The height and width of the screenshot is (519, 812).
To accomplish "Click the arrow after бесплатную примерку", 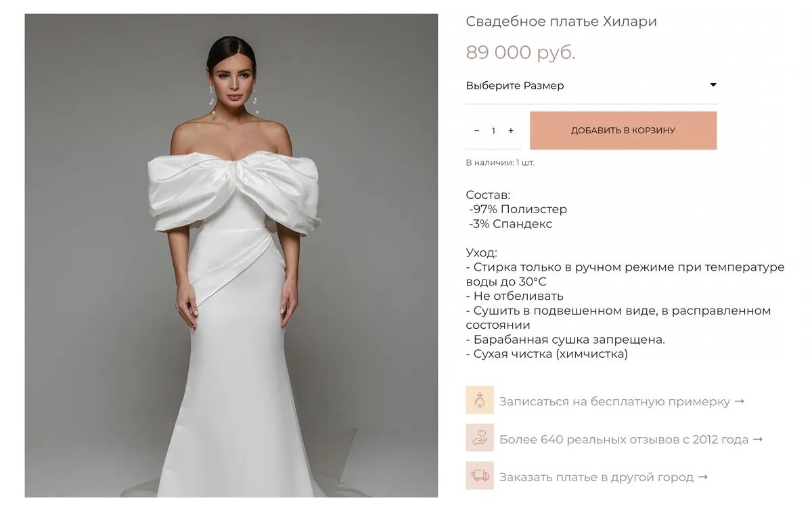I will 739,401.
